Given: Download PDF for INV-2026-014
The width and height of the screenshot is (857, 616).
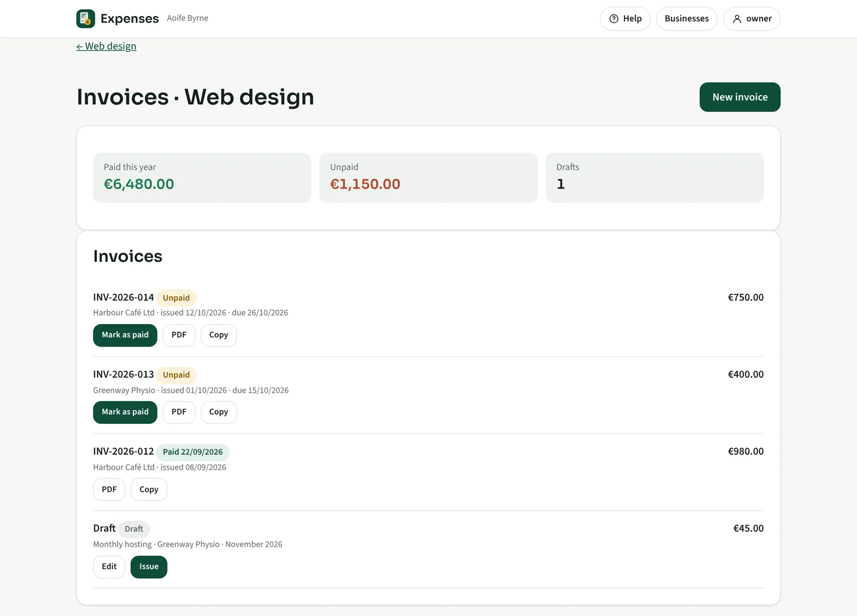Looking at the screenshot, I should (179, 335).
